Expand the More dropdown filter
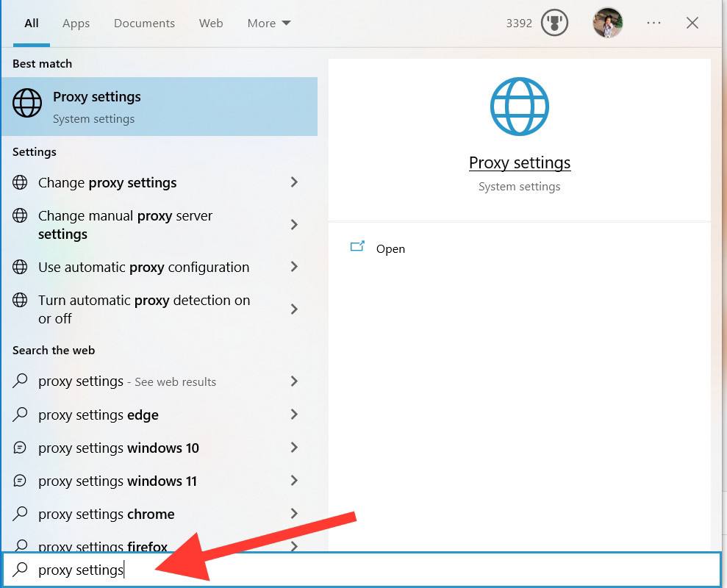The image size is (727, 588). [269, 23]
